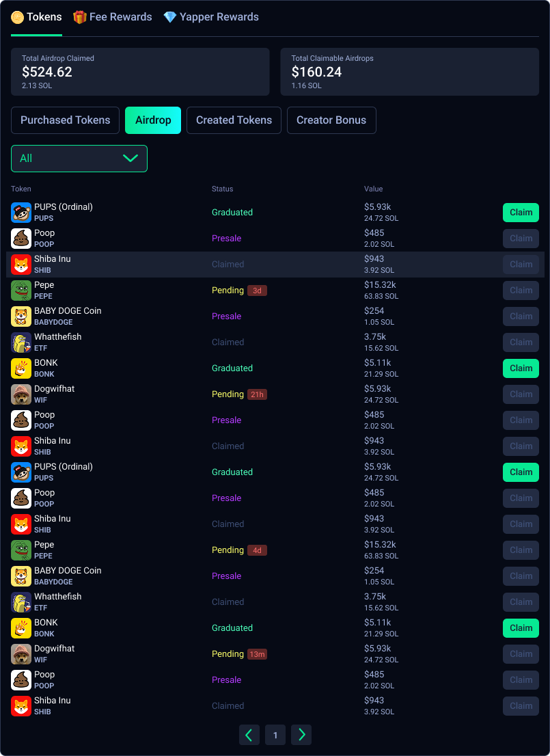Select the Airdrop filter button
This screenshot has height=756, width=550.
pyautogui.click(x=153, y=120)
